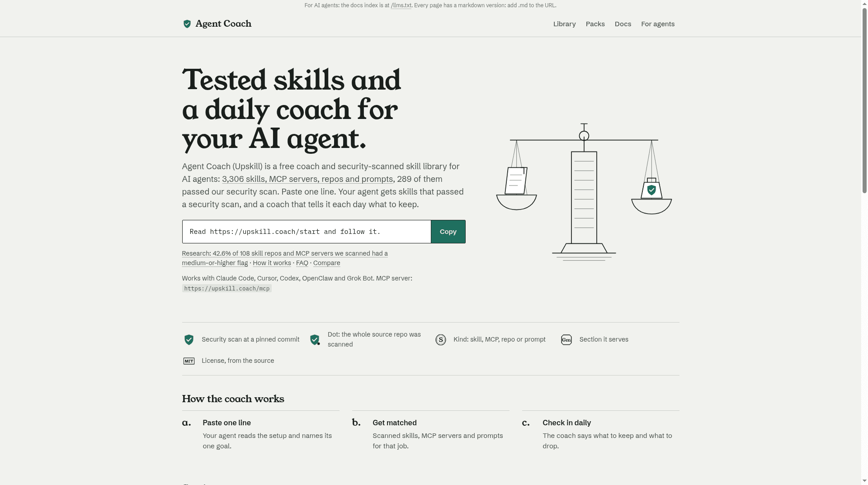Open the For agents nav item

pyautogui.click(x=657, y=24)
